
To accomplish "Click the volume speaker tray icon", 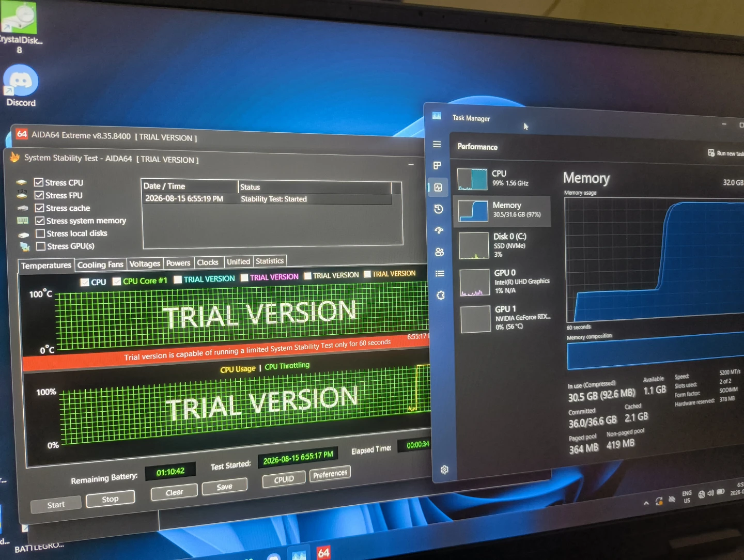I will [710, 493].
